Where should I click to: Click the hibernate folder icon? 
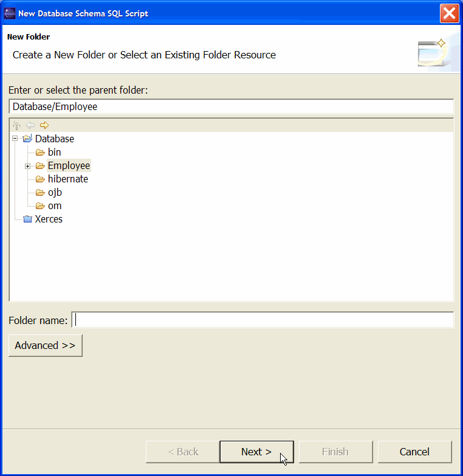pos(40,179)
